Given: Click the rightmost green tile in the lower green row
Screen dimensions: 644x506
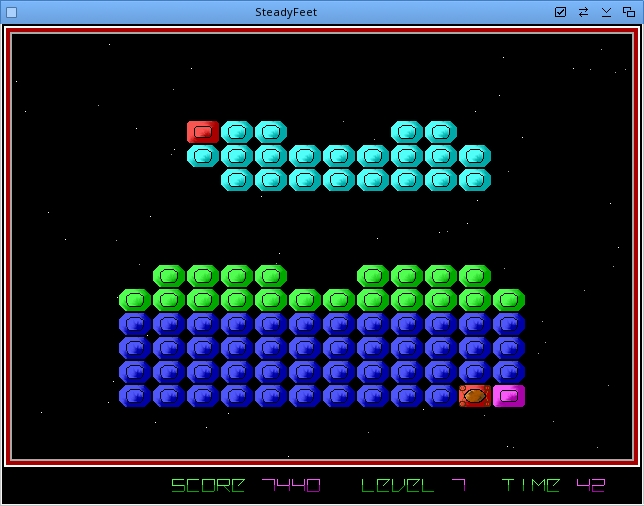Looking at the screenshot, I should pos(509,300).
